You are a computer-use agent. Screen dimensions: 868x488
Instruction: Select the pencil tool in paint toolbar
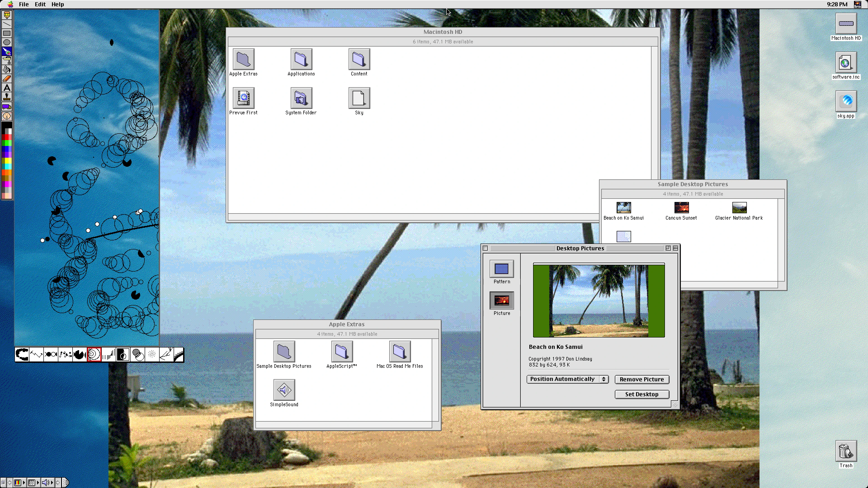[x=7, y=15]
